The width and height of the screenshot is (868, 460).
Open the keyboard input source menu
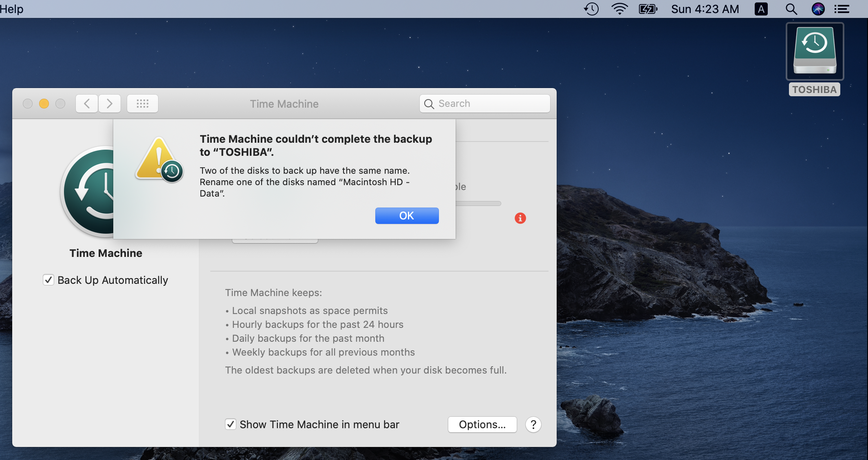tap(760, 9)
